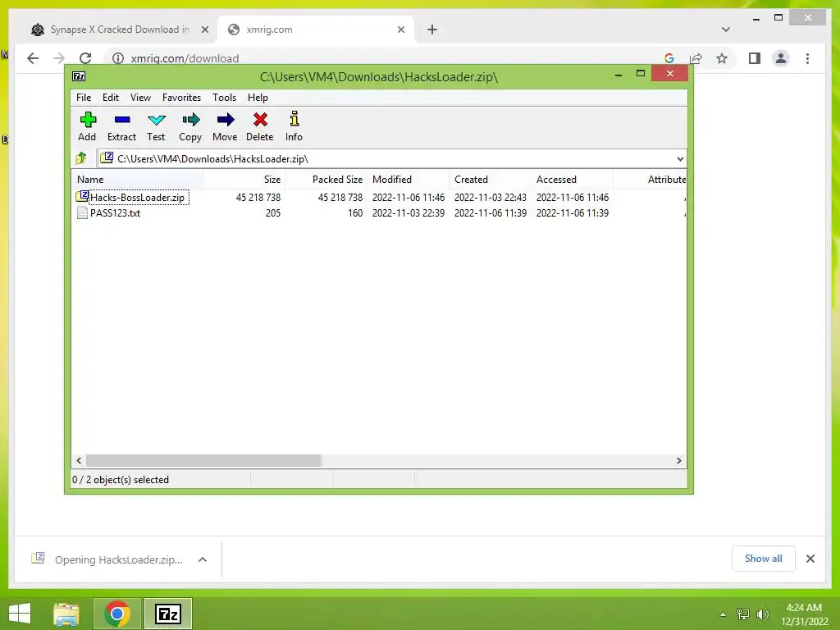Viewport: 840px width, 630px height.
Task: Open the Help menu
Action: coord(258,98)
